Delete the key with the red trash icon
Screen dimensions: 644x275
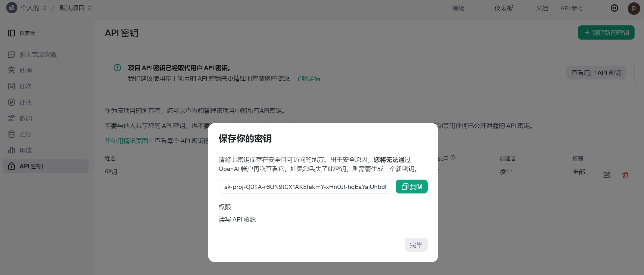(625, 175)
